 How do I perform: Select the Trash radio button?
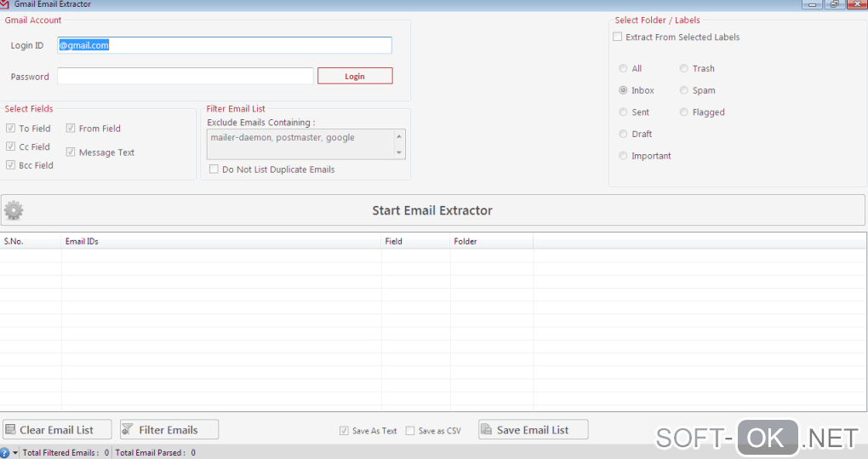[x=683, y=68]
